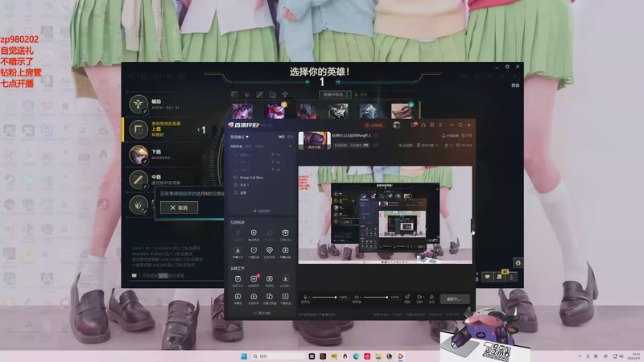Click the 添加素材 add source button
The image size is (644, 362).
(262, 211)
